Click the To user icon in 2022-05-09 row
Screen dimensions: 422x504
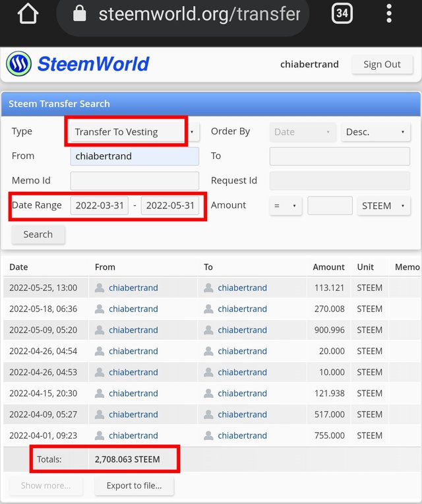pos(208,330)
